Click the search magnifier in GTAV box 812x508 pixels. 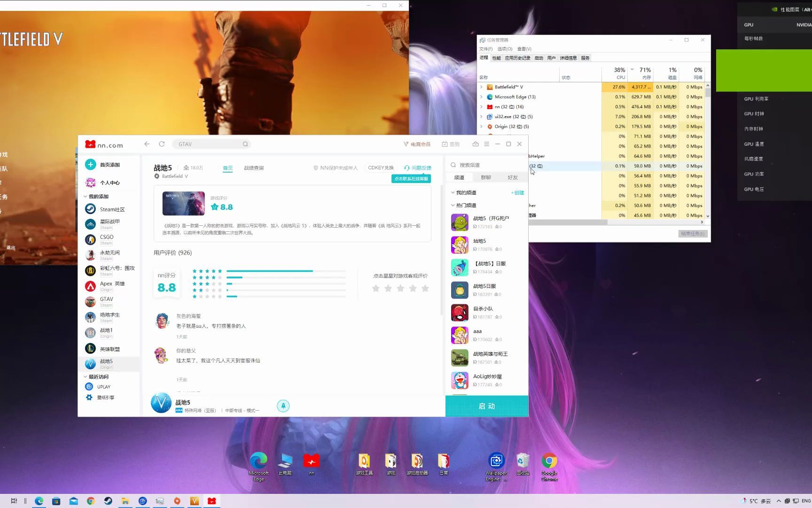pyautogui.click(x=245, y=144)
